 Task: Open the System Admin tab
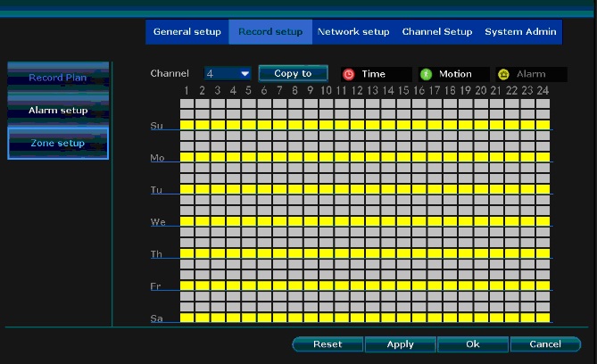click(x=520, y=32)
